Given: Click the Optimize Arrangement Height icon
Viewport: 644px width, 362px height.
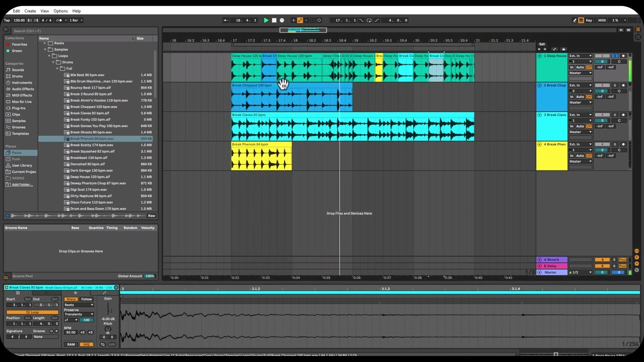Looking at the screenshot, I should pos(621,30).
